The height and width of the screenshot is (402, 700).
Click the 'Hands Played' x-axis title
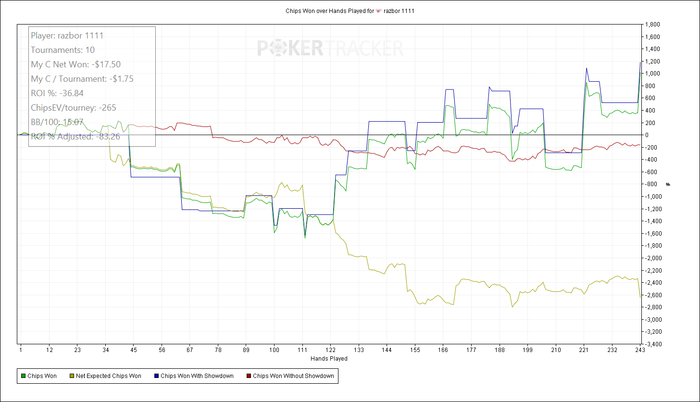329,359
